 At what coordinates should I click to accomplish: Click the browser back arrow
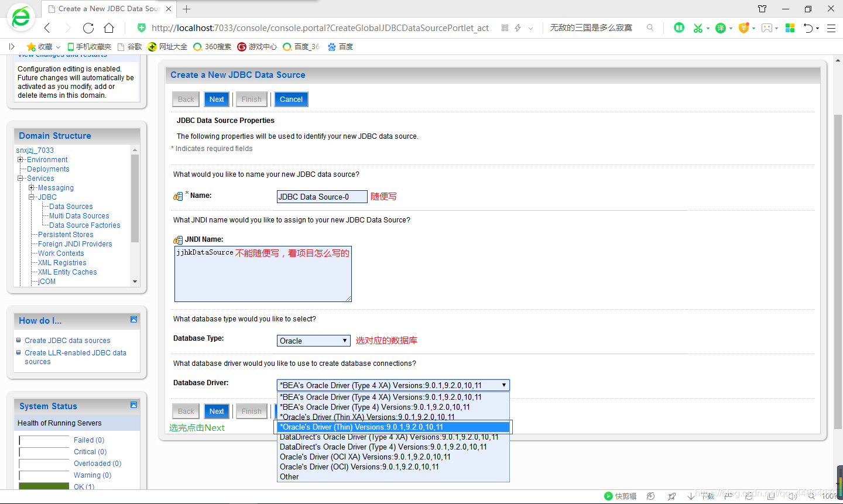47,28
